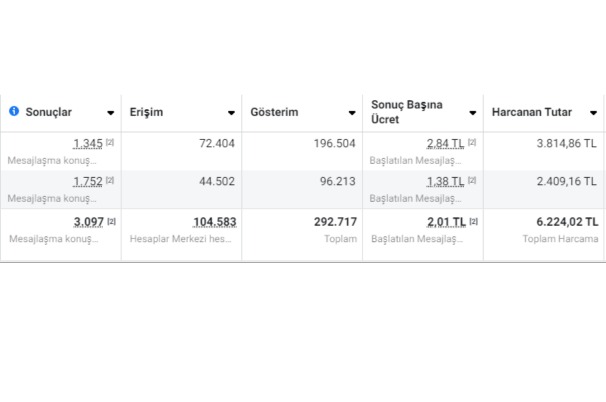Click the total 104.583 reach value

click(215, 222)
